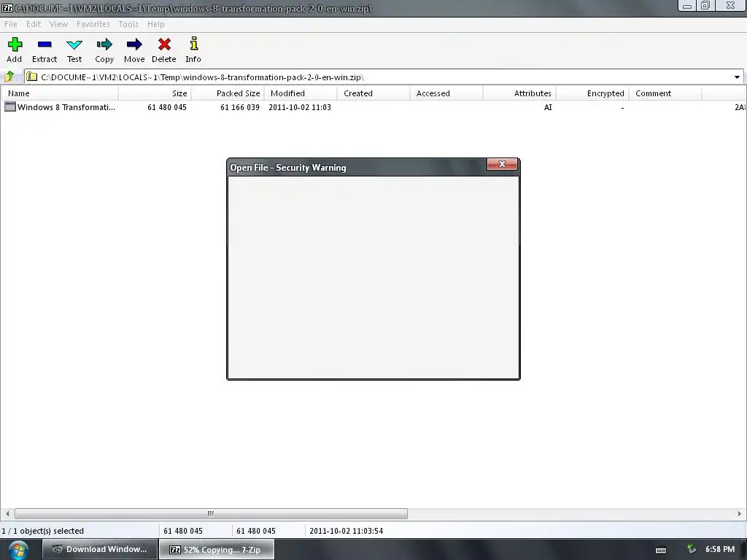Click the Extract toolbar icon
Viewport: 747px width, 560px height.
[44, 44]
